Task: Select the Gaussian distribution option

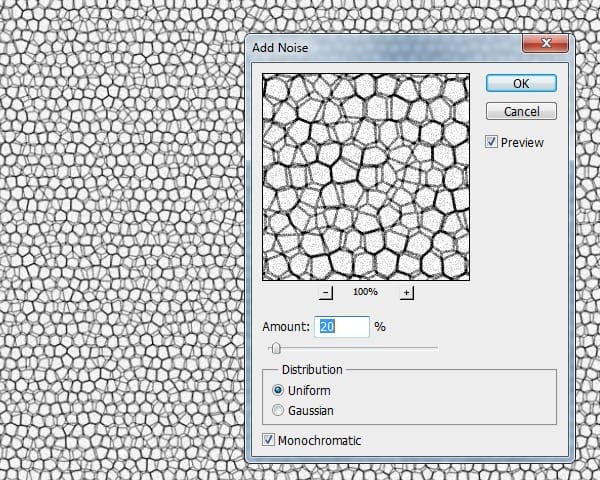Action: [x=278, y=410]
